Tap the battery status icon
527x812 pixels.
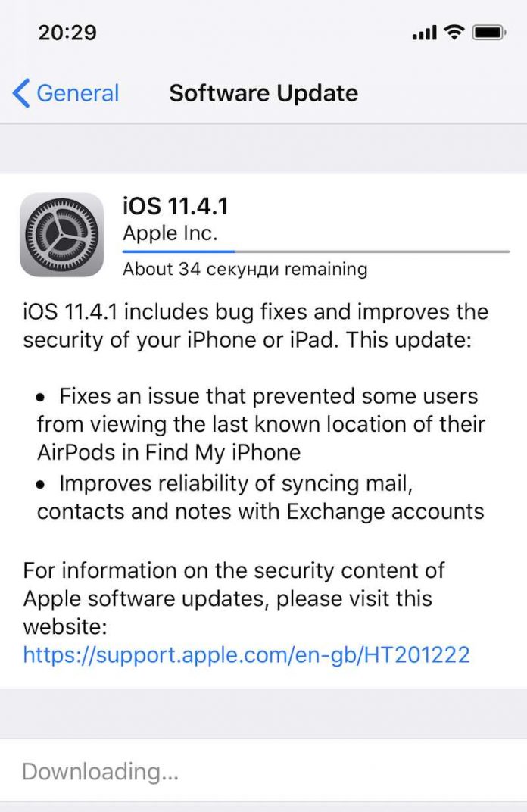coord(488,33)
